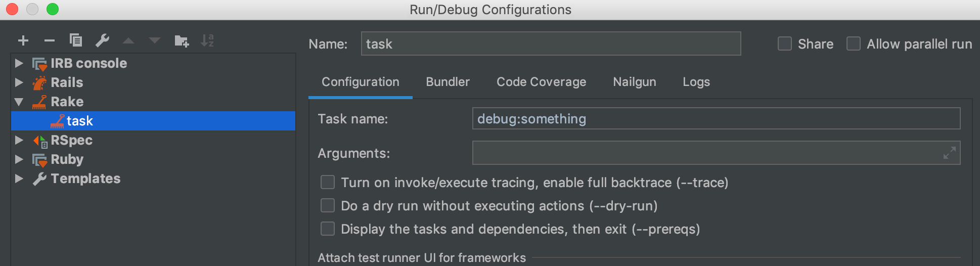Open the Nailgun tab

[635, 82]
